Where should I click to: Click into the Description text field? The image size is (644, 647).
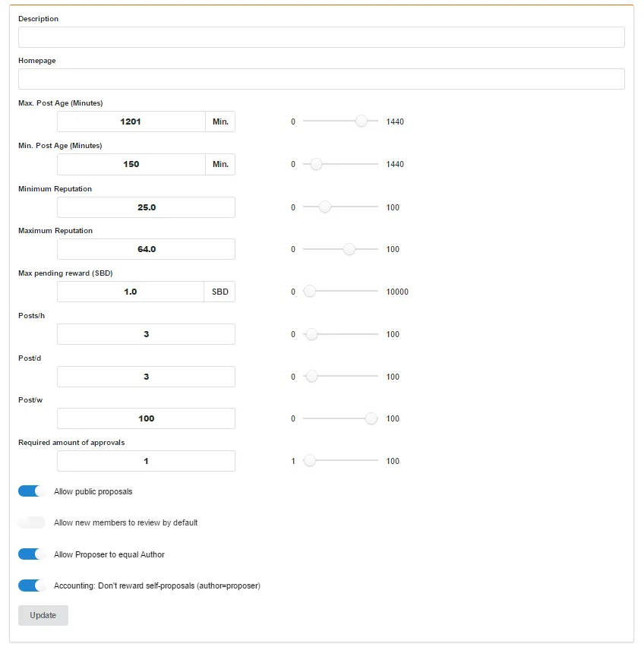click(x=321, y=37)
